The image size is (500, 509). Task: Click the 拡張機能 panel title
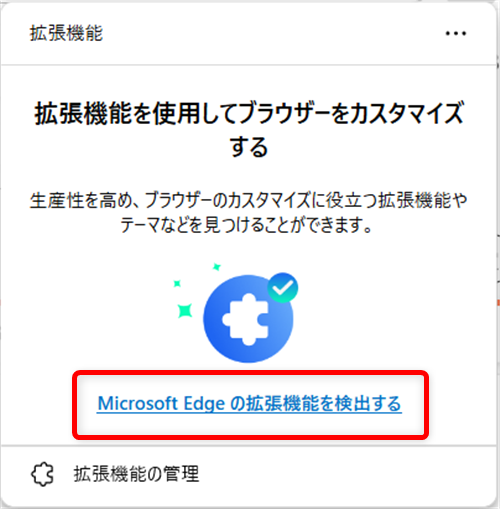pyautogui.click(x=66, y=33)
